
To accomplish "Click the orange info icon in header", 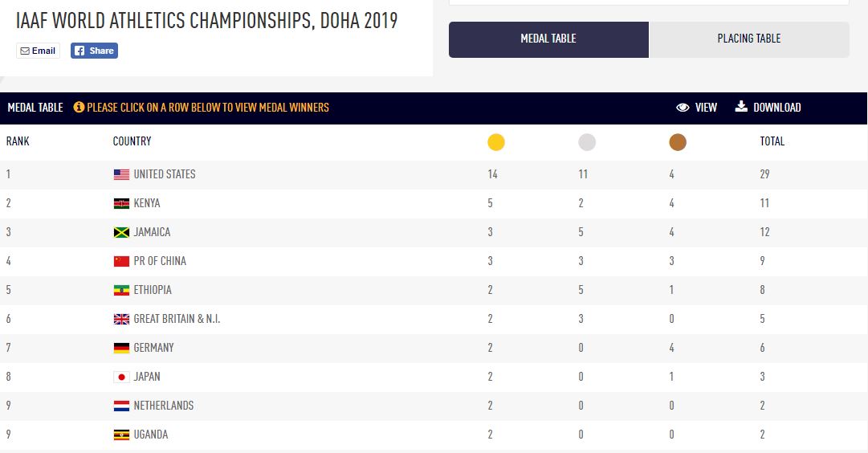I will (x=79, y=108).
